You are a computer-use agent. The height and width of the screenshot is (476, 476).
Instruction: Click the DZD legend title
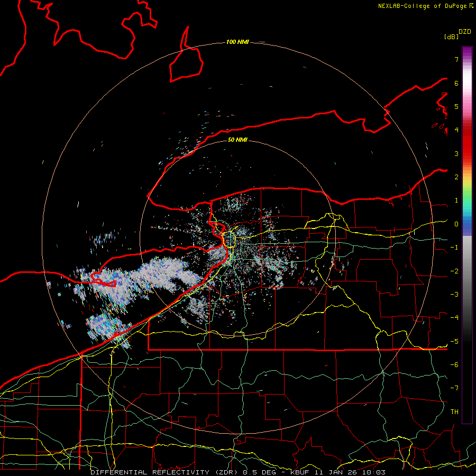[465, 32]
